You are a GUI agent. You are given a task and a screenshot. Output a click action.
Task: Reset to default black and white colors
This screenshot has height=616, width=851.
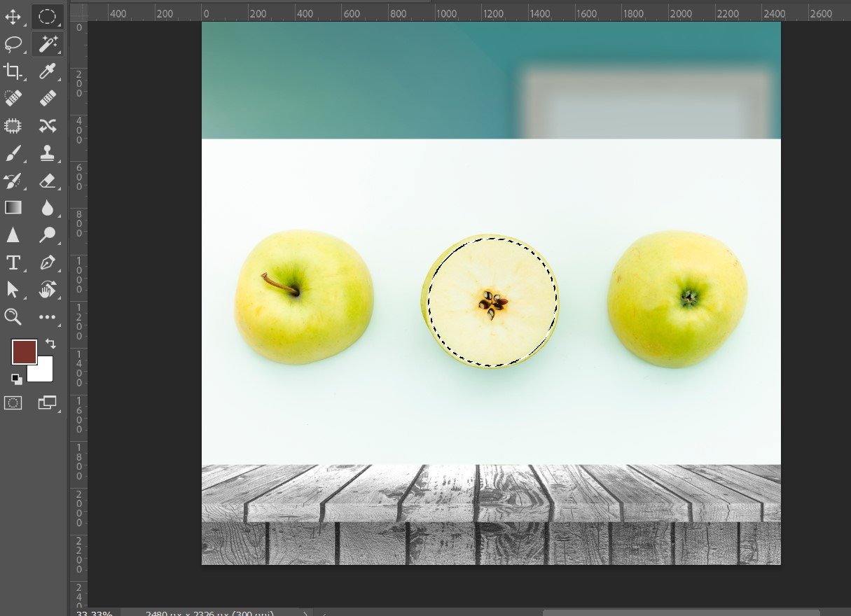[17, 379]
